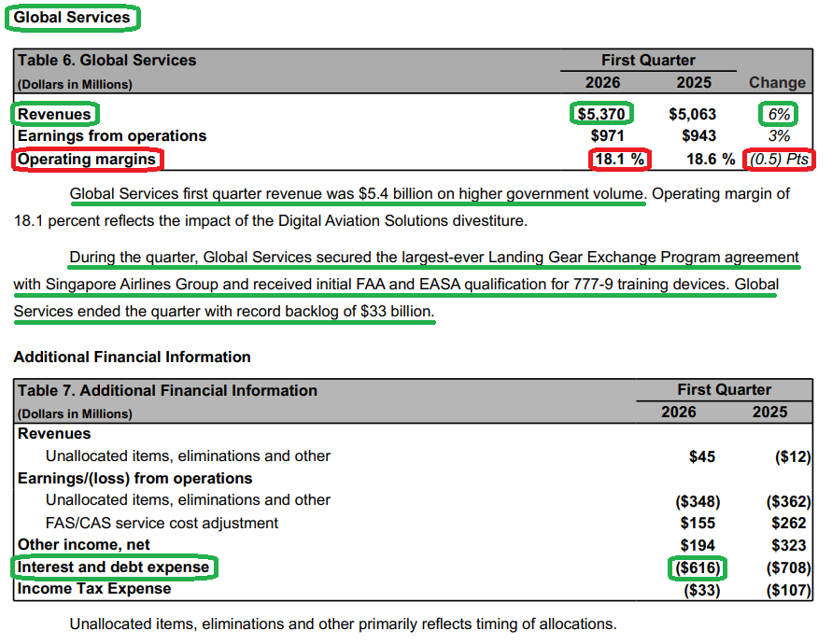Image resolution: width=832 pixels, height=644 pixels.
Task: Click the Interest and debt expense label
Action: click(114, 567)
